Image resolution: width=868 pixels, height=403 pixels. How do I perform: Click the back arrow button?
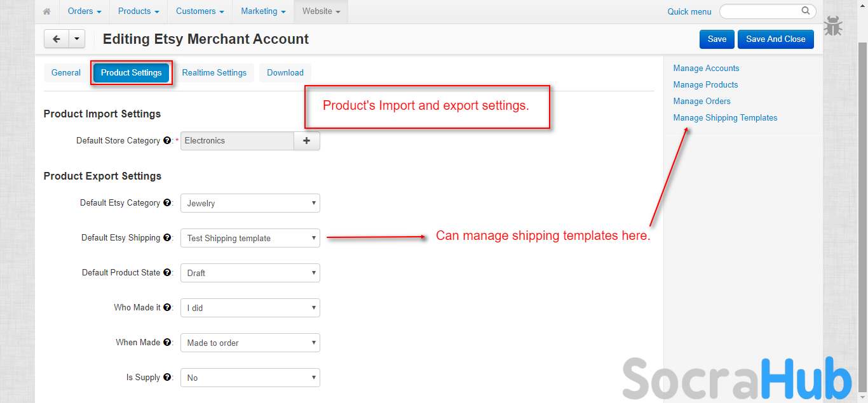coord(56,39)
